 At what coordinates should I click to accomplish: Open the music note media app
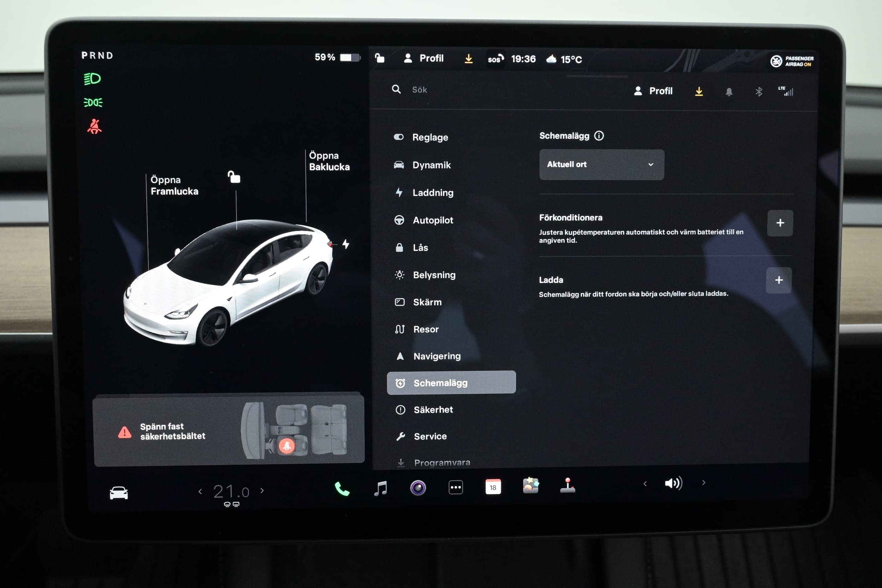tap(381, 488)
